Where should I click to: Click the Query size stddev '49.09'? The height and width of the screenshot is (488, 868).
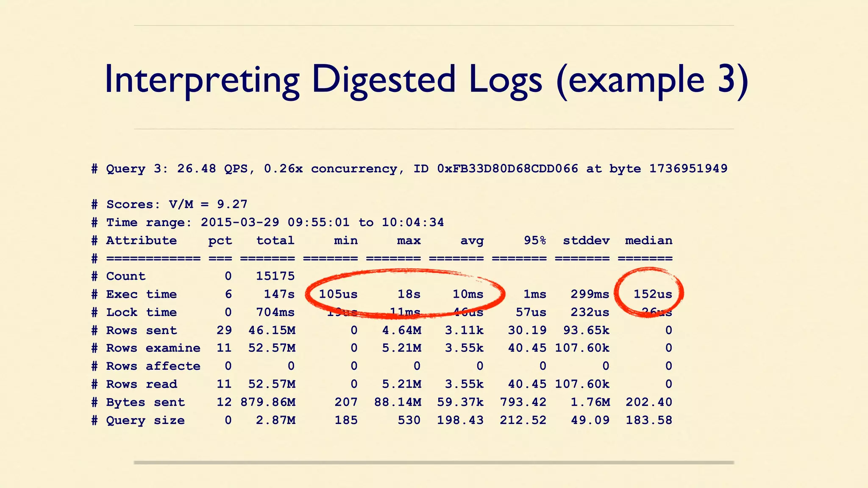pos(590,420)
